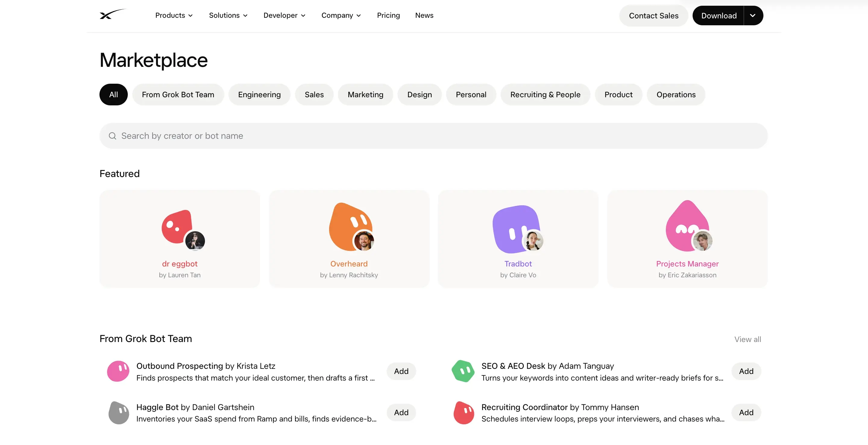Click Lauren Tan's profile photo
Screen dimensions: 868x445
195,241
